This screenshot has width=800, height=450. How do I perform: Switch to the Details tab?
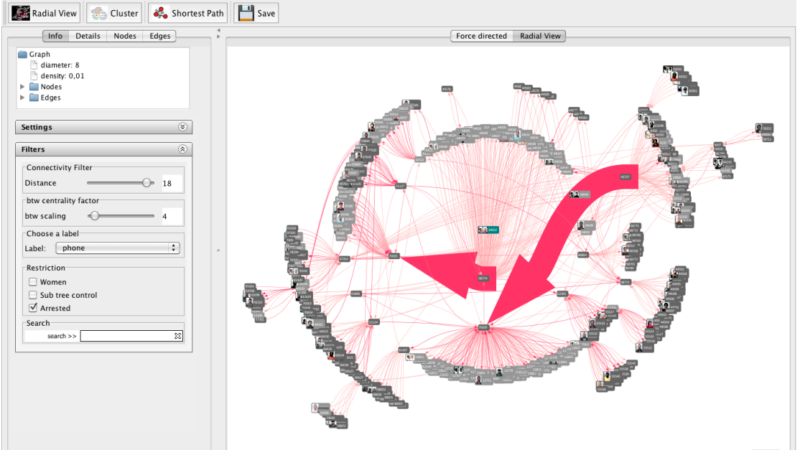[x=87, y=36]
